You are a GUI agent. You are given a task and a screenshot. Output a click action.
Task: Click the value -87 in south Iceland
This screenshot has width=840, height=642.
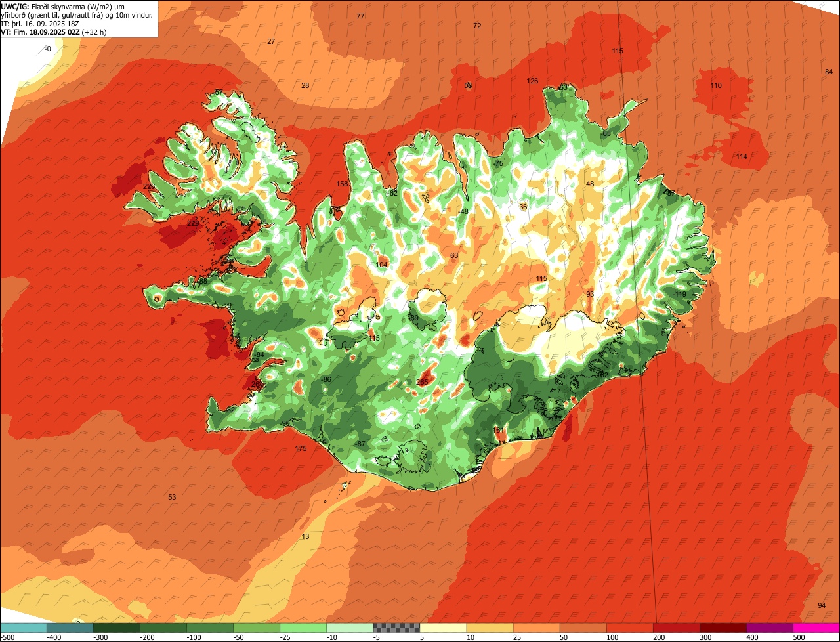click(x=360, y=444)
